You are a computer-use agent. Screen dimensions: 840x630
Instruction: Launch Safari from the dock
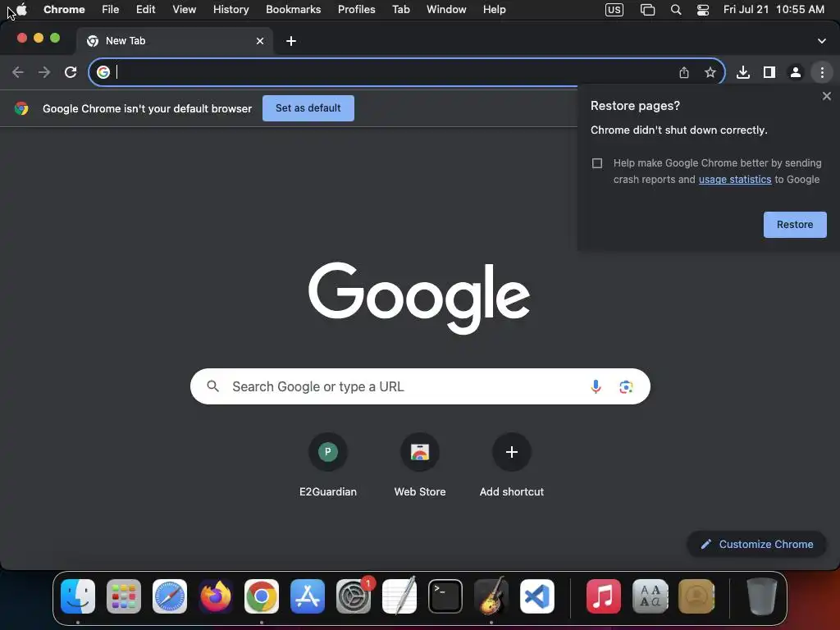pyautogui.click(x=170, y=596)
